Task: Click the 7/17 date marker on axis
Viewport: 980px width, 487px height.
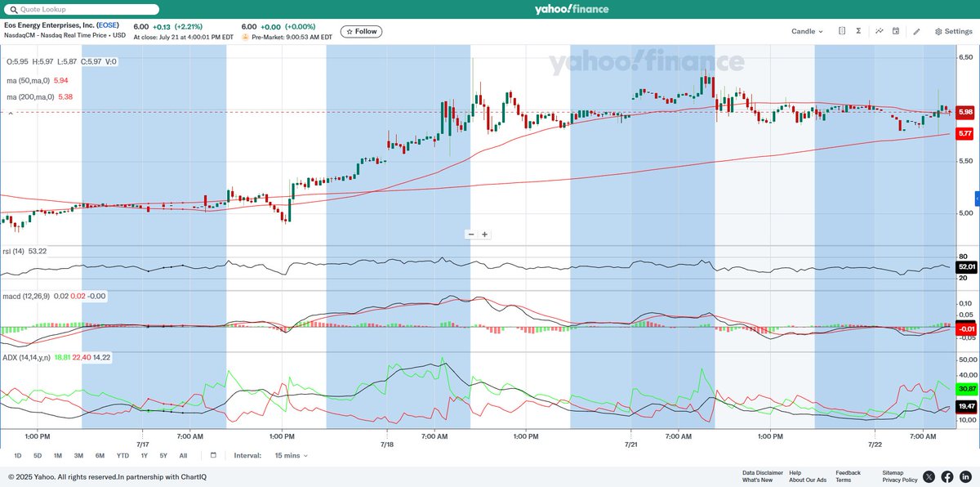Action: [x=143, y=445]
